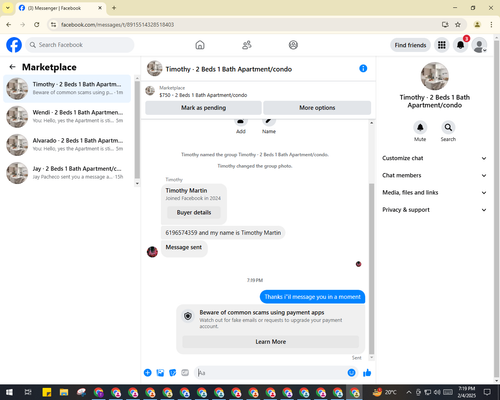Choose a GIF from the composer
The height and width of the screenshot is (400, 500).
tap(185, 373)
